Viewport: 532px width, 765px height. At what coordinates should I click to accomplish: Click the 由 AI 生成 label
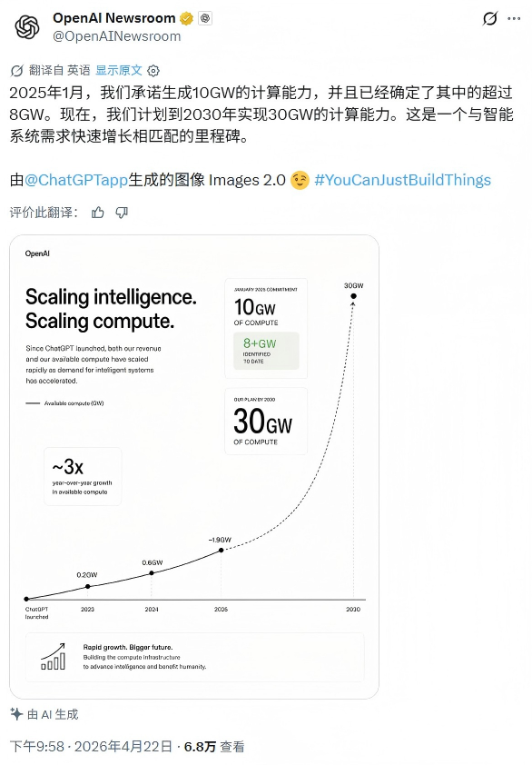coord(53,714)
